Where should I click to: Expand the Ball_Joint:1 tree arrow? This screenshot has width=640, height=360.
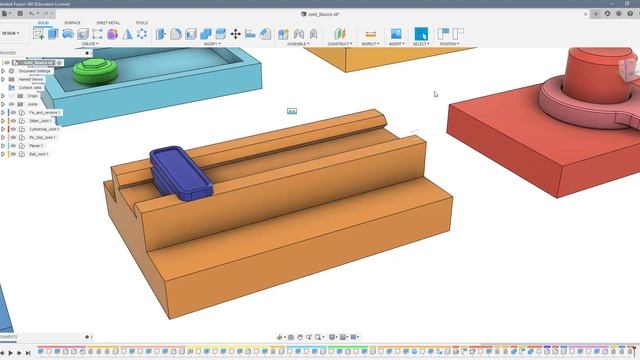3,154
